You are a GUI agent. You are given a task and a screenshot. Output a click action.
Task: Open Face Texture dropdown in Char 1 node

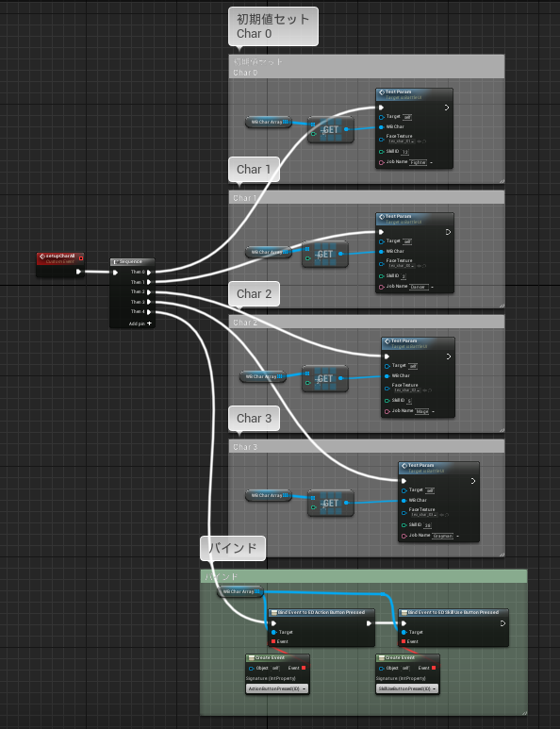(x=401, y=266)
